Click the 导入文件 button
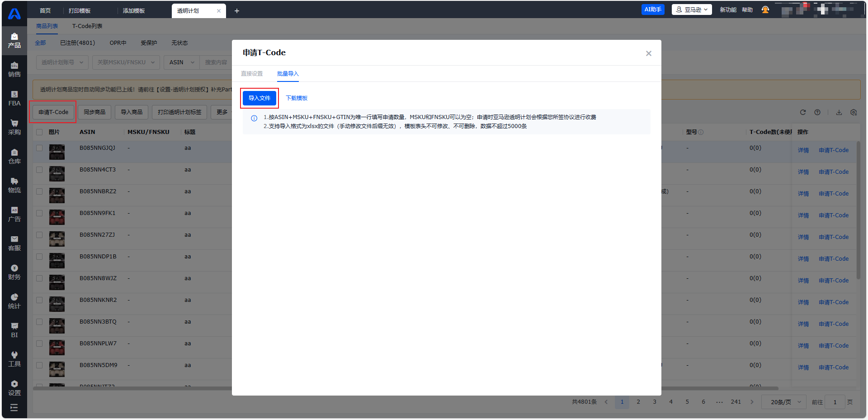The image size is (868, 420). pos(259,98)
